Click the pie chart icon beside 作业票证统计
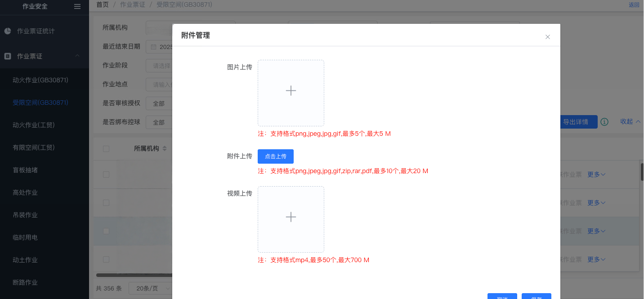Screen dimensions: 644x299 [8, 31]
